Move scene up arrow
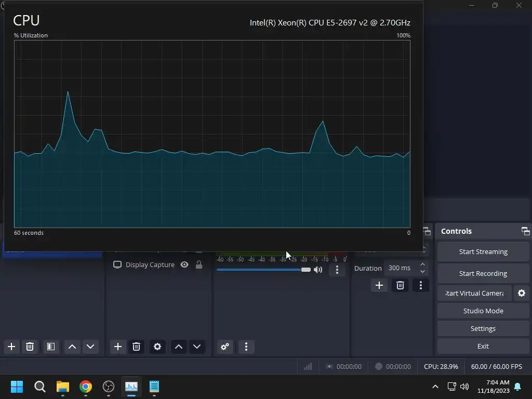The image size is (532, 399). point(72,347)
